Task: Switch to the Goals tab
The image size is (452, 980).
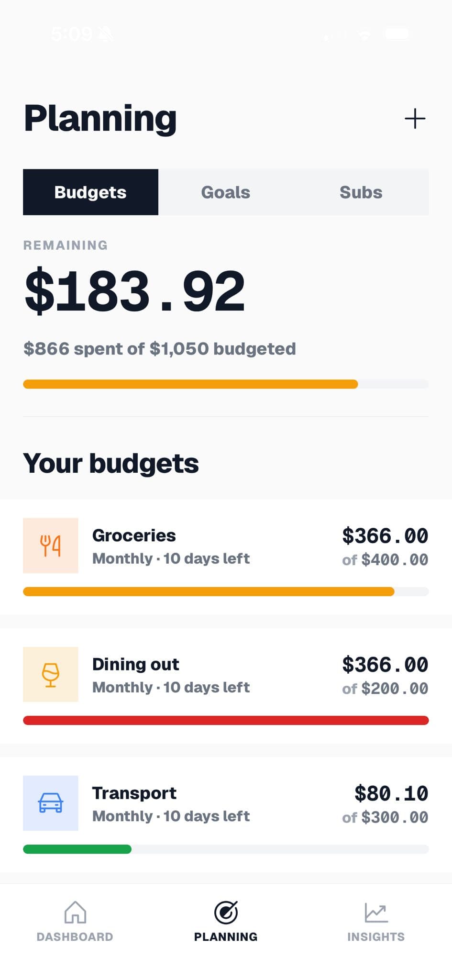Action: 226,192
